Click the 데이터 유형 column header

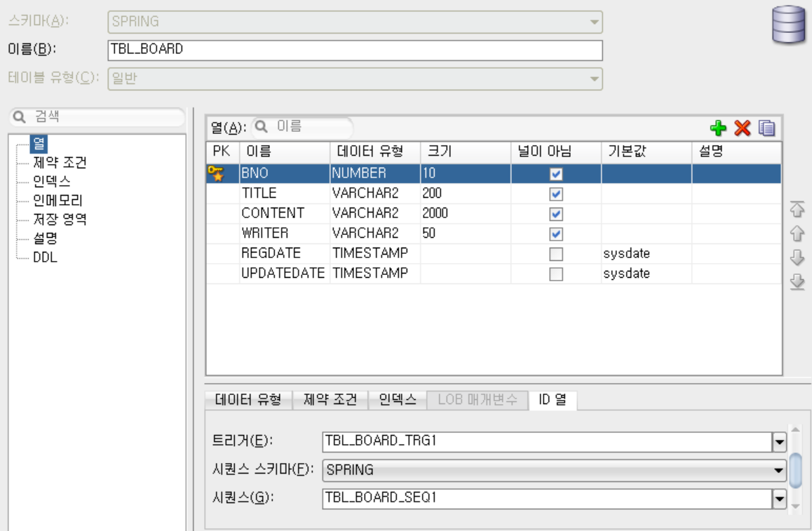click(x=375, y=152)
